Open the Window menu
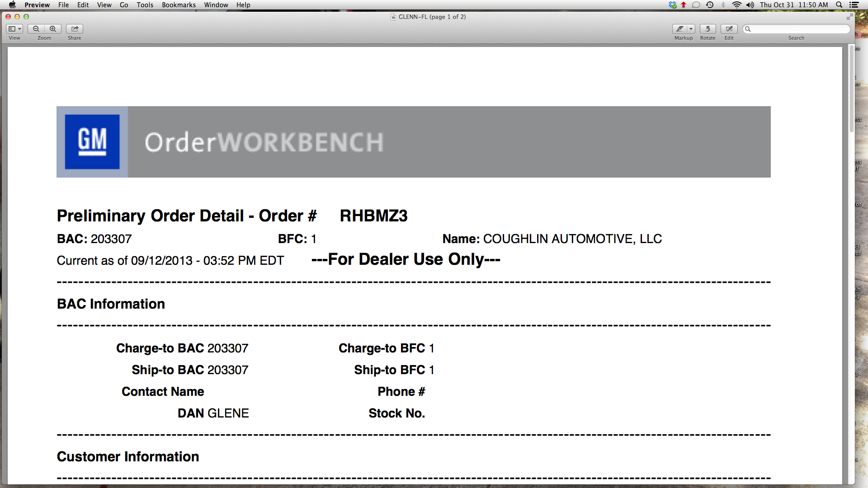 pos(216,5)
